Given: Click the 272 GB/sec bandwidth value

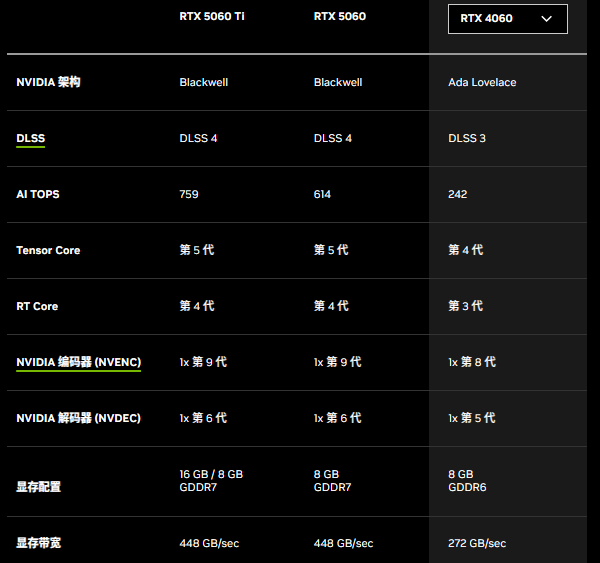Looking at the screenshot, I should (x=477, y=543).
